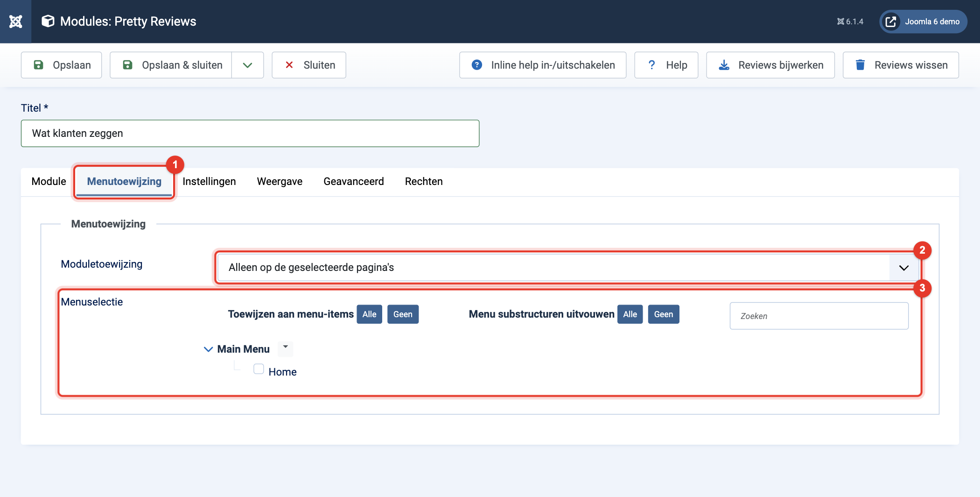Screen dimensions: 980x497
Task: Click Alle next to Toewijzen aan menu-items
Action: coord(369,314)
